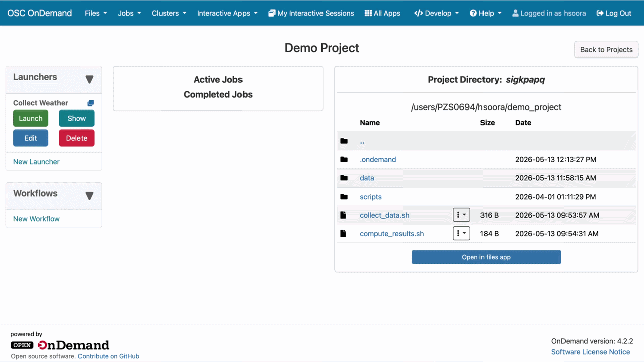Click the Active Jobs heading
644x362 pixels.
point(218,79)
